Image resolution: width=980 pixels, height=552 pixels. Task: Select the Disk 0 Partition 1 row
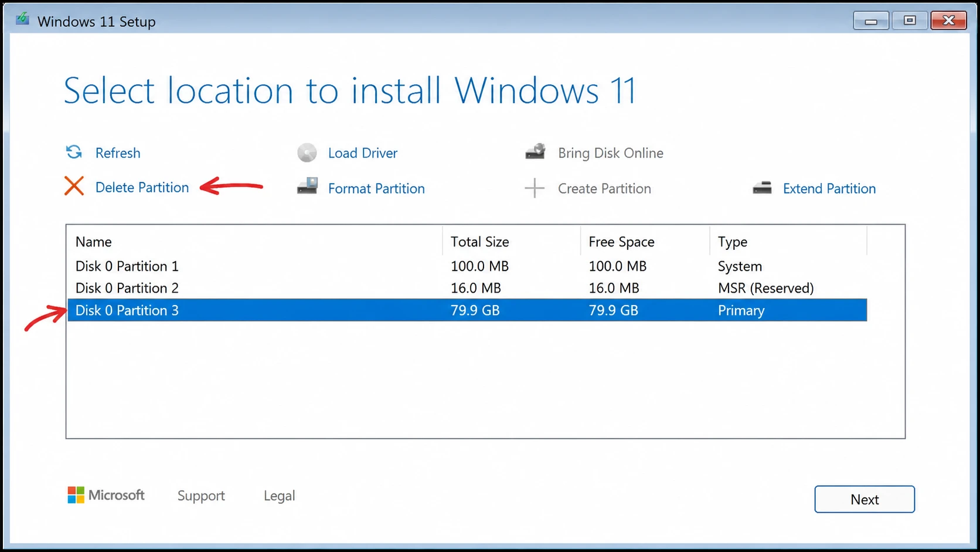(467, 266)
